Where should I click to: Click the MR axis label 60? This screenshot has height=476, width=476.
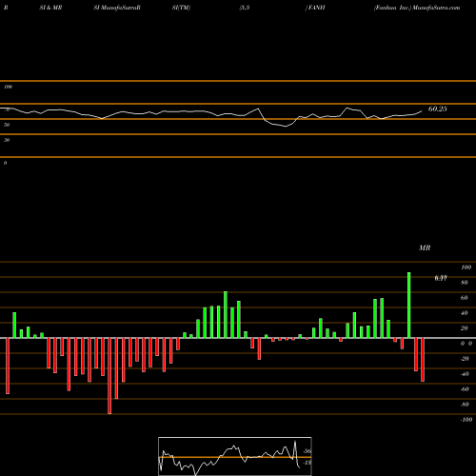coord(465,298)
